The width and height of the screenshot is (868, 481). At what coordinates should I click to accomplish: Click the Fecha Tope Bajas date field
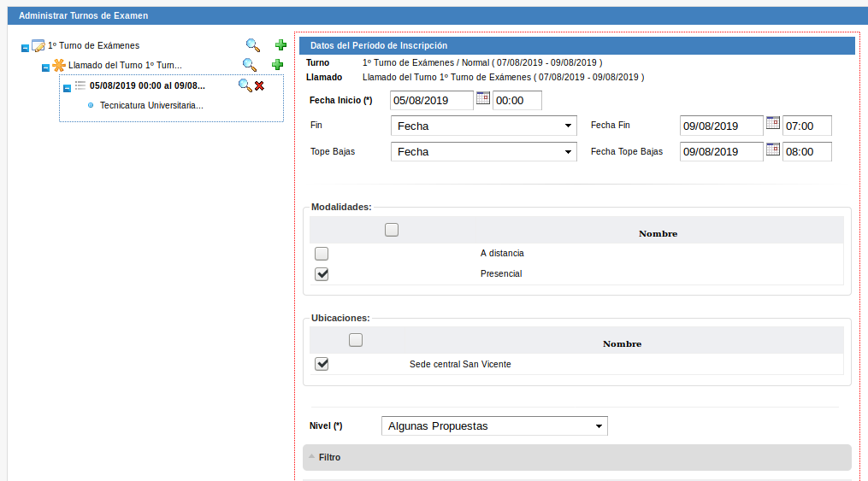click(x=721, y=152)
